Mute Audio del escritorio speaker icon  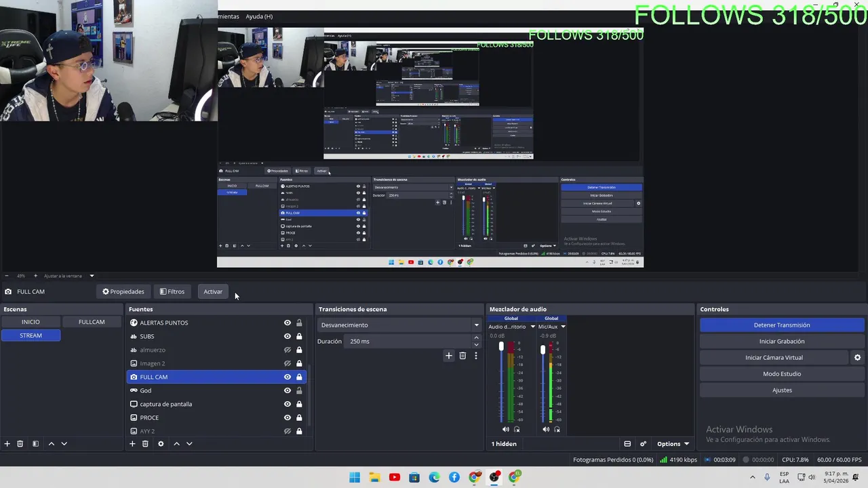pos(505,429)
